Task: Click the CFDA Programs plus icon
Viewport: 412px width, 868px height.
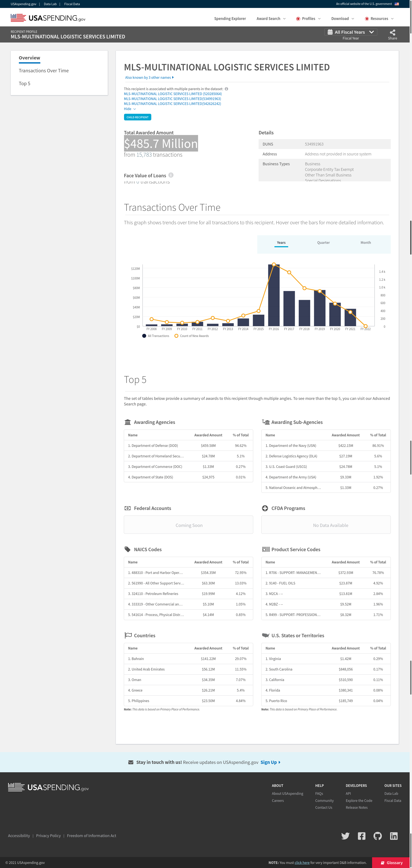Action: (265, 508)
